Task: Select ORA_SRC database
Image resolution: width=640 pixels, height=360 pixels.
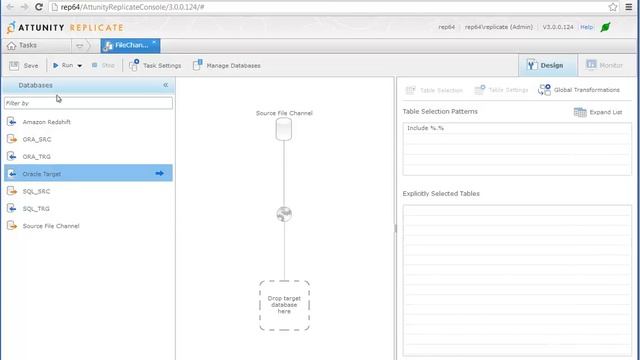Action: (x=88, y=139)
